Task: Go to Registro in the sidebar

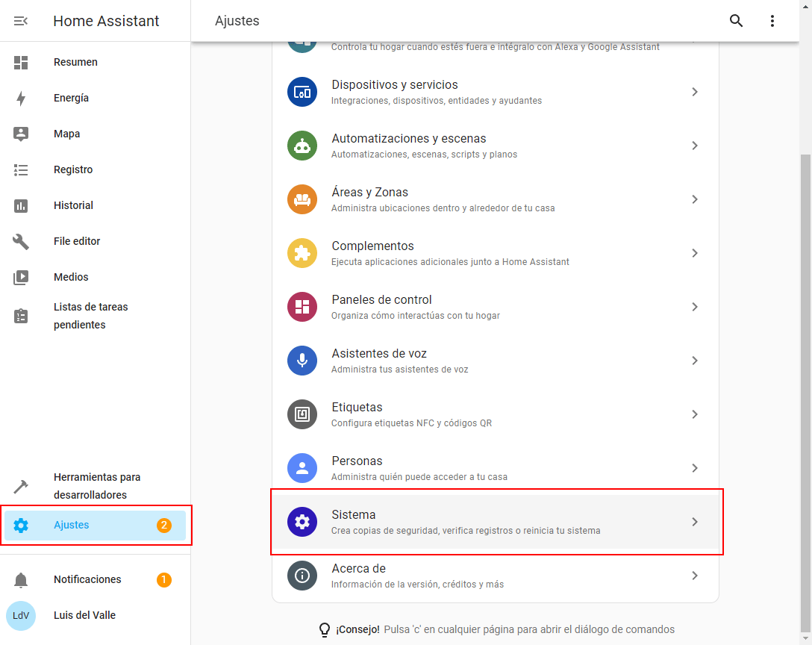Action: [x=73, y=170]
